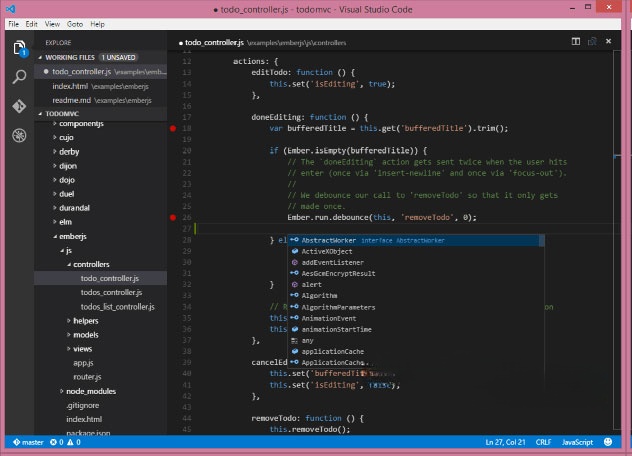
Task: Select AesGcmEncryptResult suggestion
Action: [416, 273]
